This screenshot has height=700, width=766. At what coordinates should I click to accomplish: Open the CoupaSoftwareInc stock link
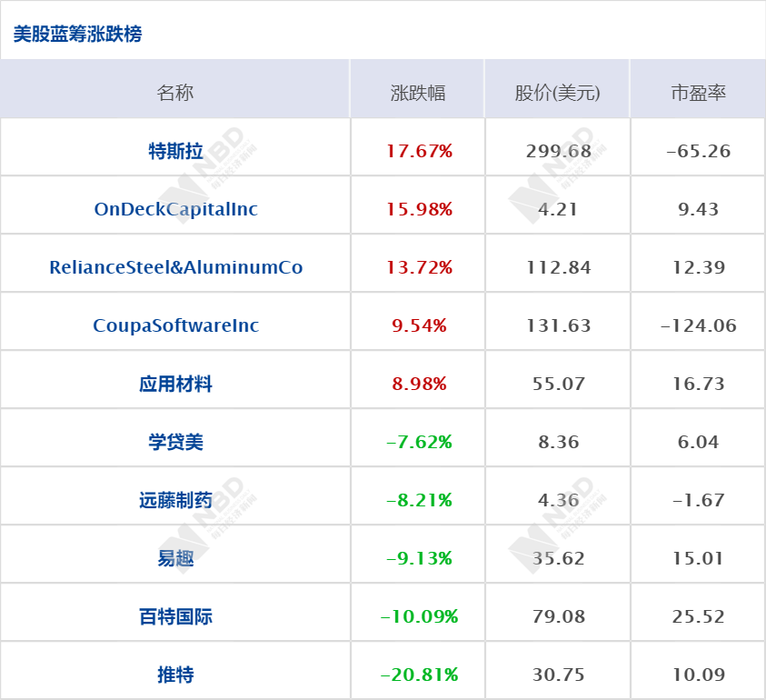coord(176,325)
